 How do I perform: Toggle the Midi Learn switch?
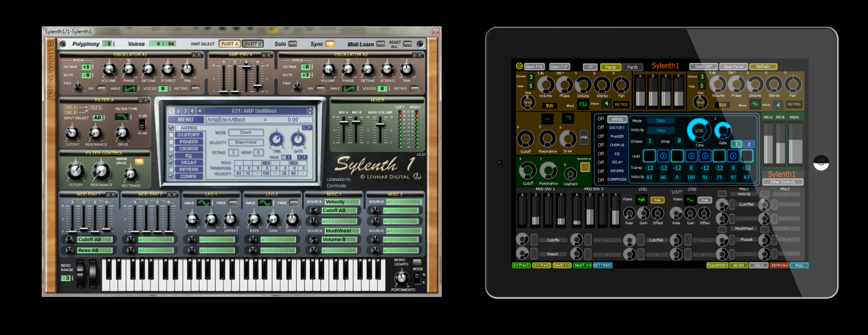[x=381, y=44]
